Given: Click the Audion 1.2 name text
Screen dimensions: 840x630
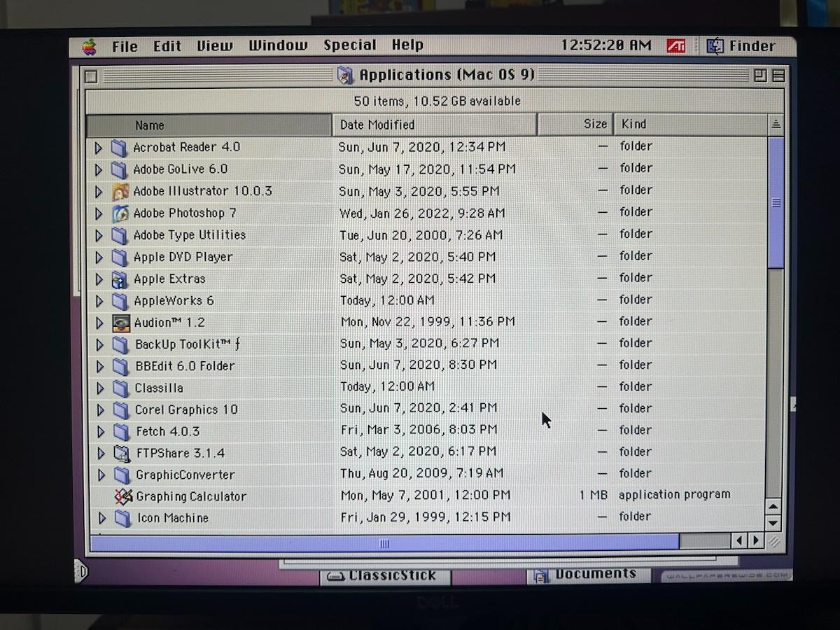Looking at the screenshot, I should tap(169, 323).
